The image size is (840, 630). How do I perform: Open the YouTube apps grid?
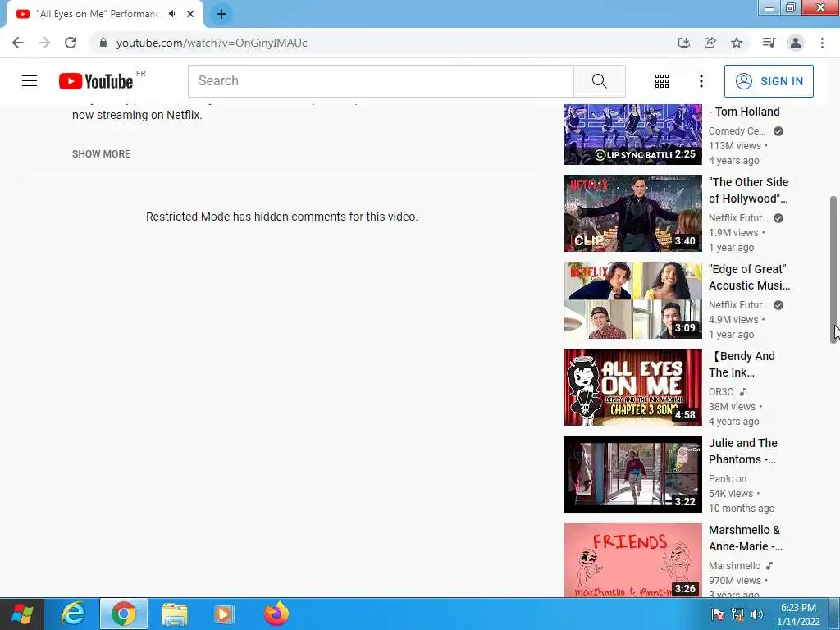[662, 81]
